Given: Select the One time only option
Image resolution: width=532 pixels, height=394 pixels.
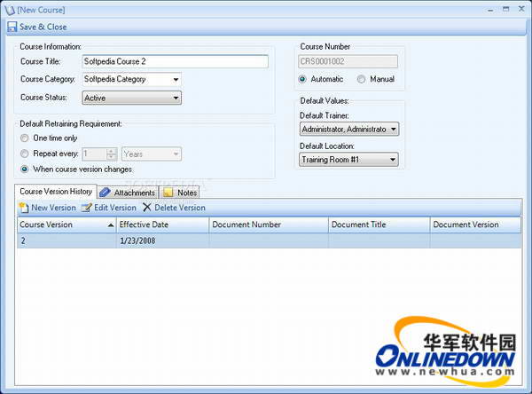Looking at the screenshot, I should tap(25, 138).
